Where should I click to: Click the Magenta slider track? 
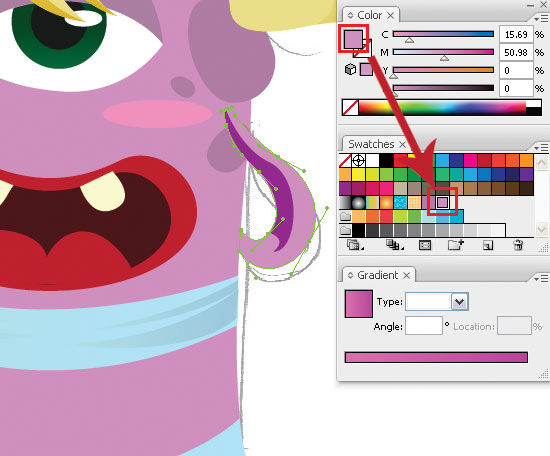pos(443,52)
